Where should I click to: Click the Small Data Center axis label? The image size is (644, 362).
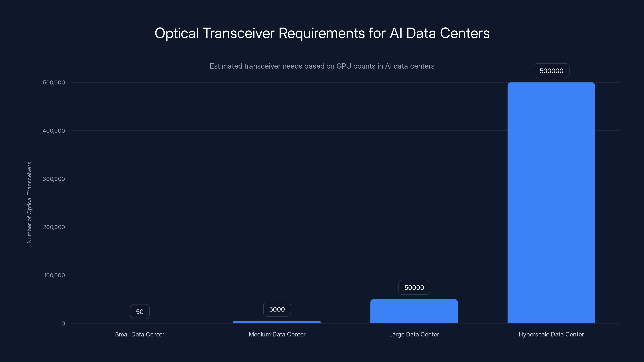pyautogui.click(x=139, y=334)
